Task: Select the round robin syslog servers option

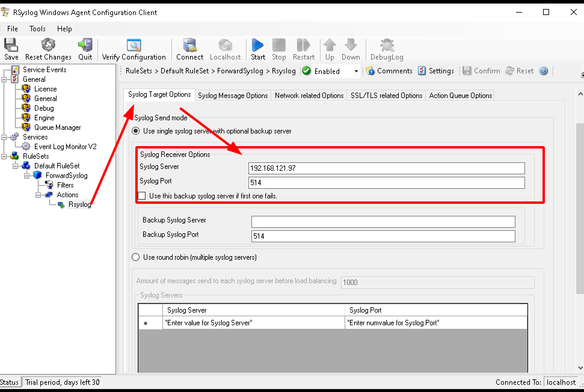Action: coord(135,257)
